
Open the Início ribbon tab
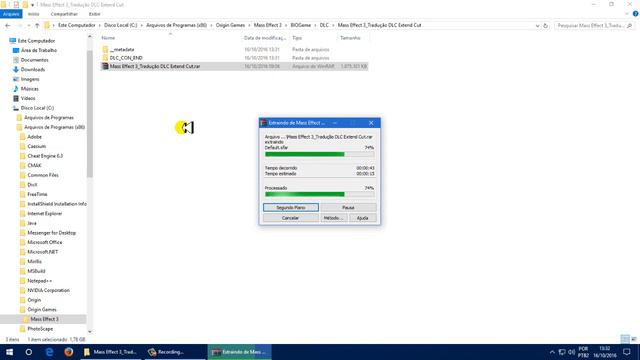pyautogui.click(x=33, y=14)
